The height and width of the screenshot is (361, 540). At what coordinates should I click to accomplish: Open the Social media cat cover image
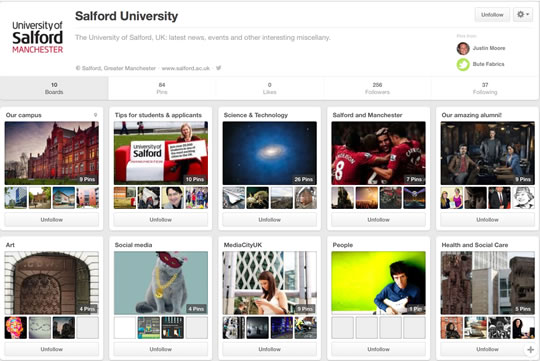(x=161, y=283)
